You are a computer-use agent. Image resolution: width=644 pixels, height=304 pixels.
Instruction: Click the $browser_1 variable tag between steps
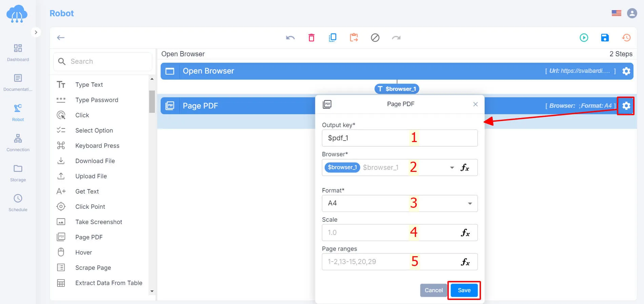(397, 89)
